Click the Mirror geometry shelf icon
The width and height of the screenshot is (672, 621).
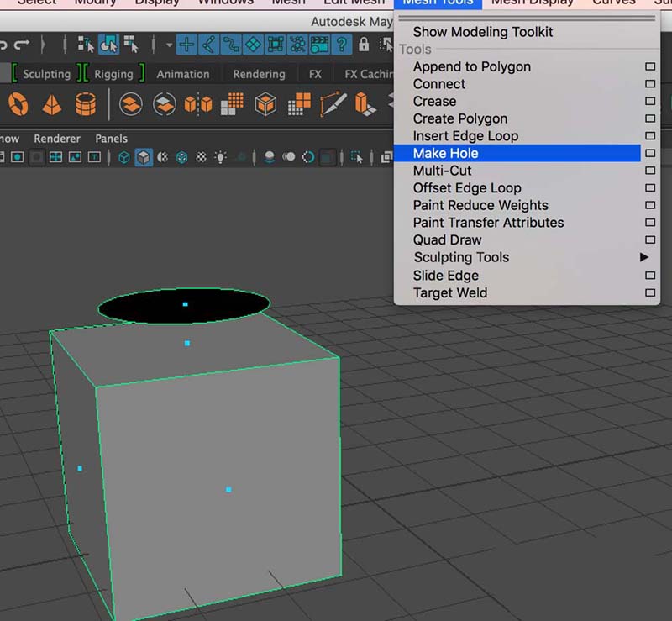pos(198,104)
